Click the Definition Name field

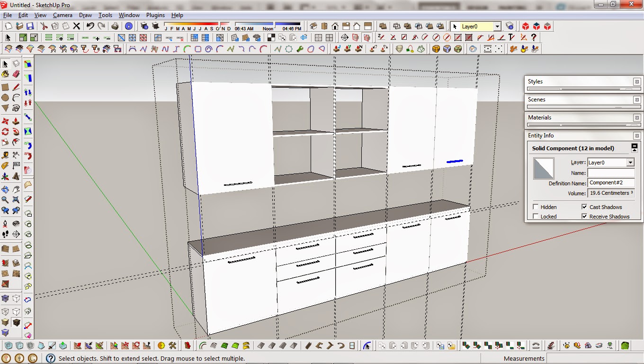611,183
